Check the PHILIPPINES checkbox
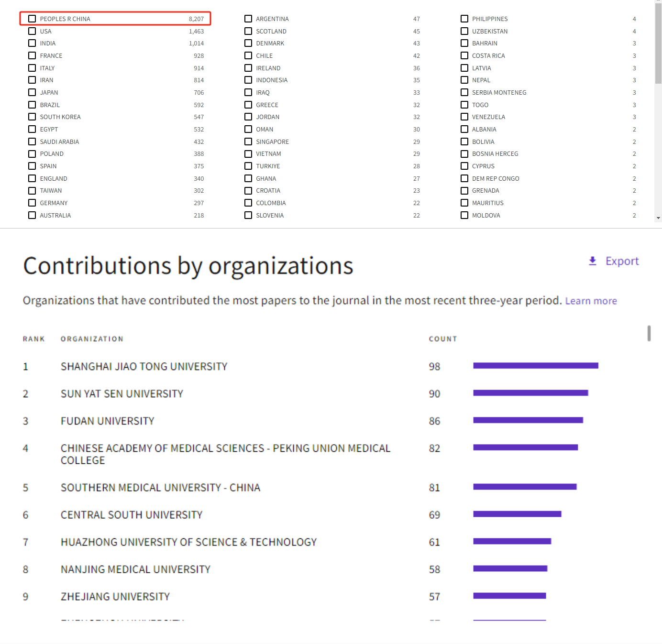 click(x=464, y=19)
